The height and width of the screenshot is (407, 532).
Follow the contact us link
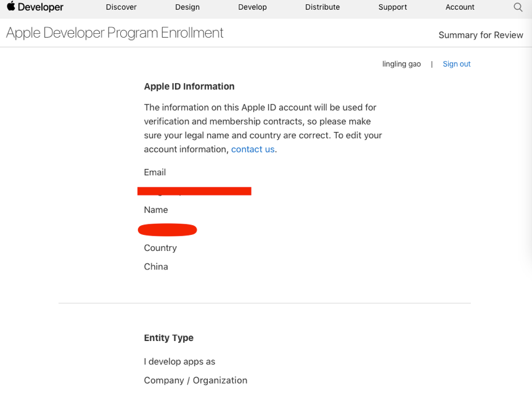(253, 149)
